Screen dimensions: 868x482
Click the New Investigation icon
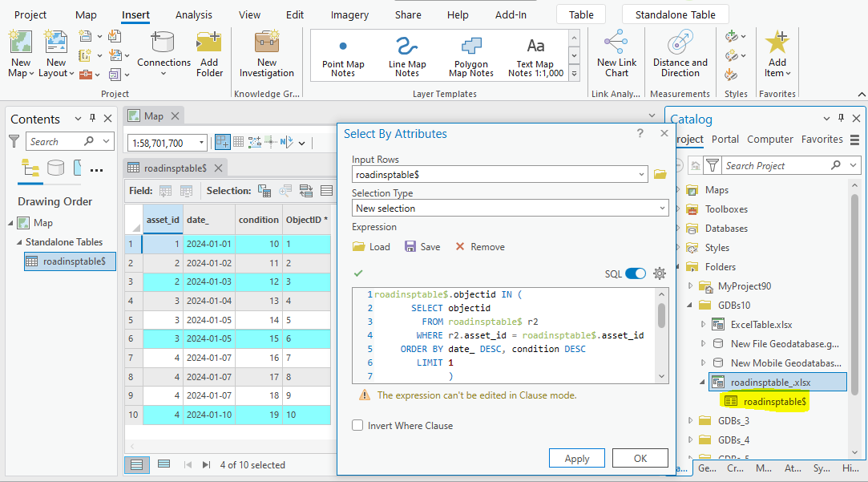click(266, 42)
